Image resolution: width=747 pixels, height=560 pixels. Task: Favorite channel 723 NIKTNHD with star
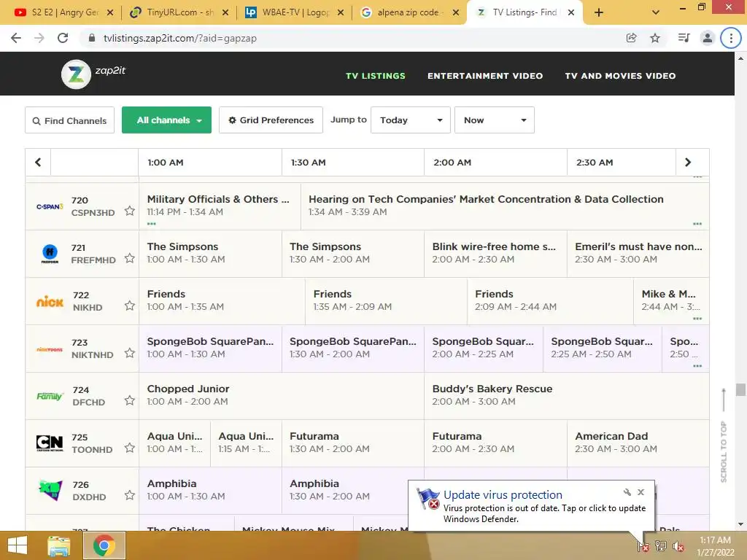tap(130, 353)
